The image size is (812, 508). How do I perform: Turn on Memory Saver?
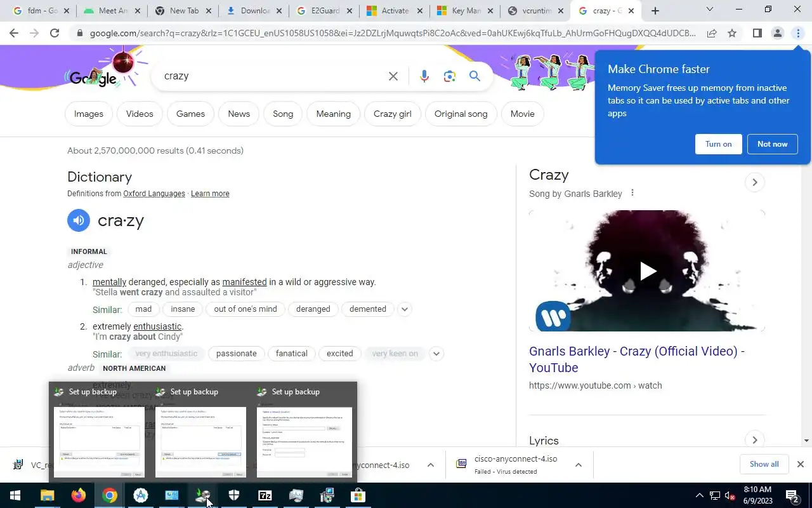[718, 144]
